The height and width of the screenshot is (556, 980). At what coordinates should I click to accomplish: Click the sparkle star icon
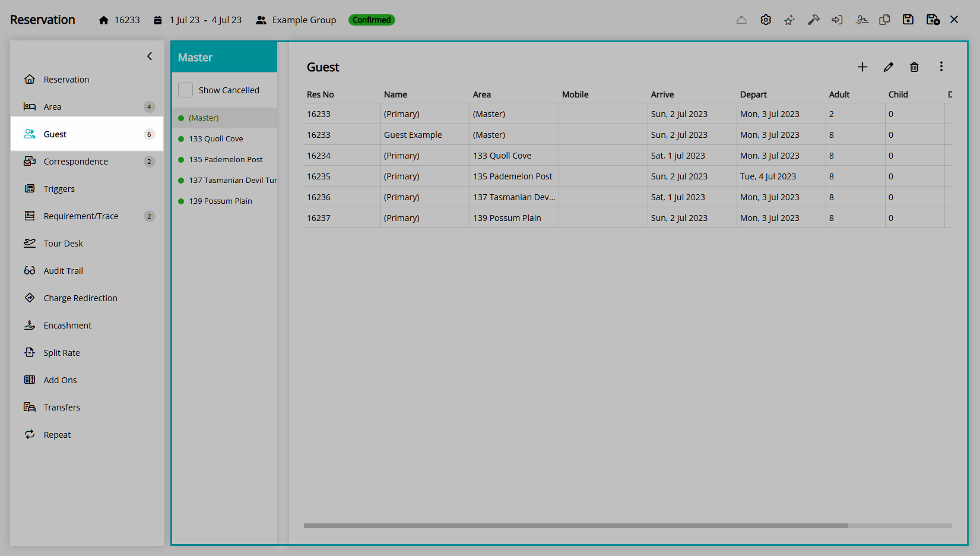pyautogui.click(x=789, y=20)
